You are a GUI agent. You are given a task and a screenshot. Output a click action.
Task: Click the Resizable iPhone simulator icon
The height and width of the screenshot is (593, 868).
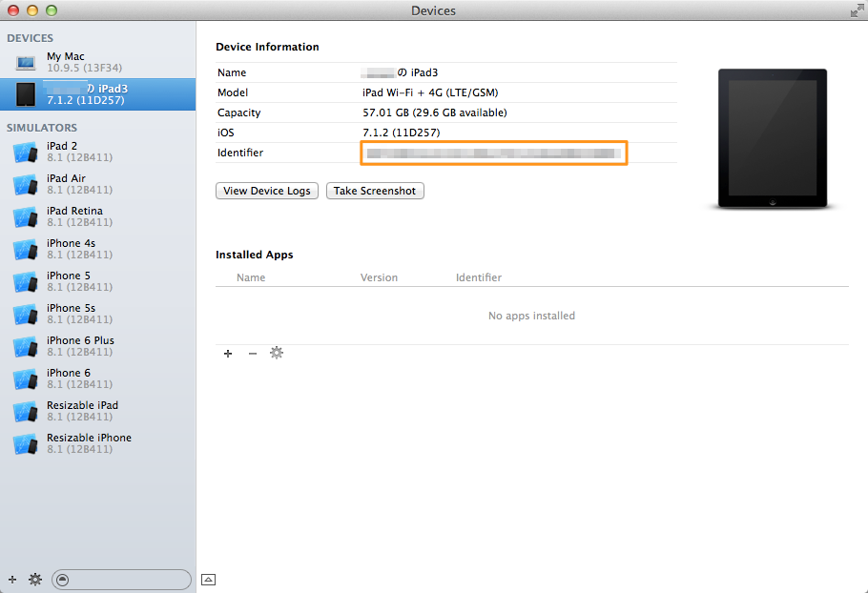tap(26, 443)
